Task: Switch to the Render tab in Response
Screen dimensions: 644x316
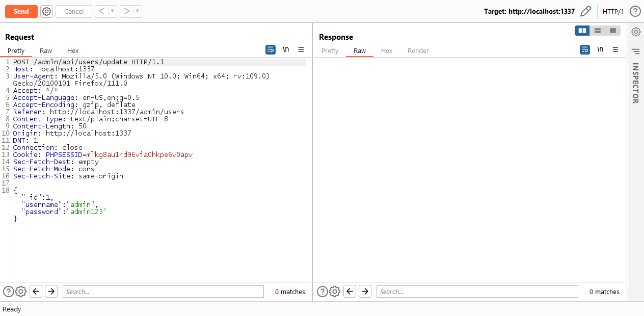Action: (418, 50)
